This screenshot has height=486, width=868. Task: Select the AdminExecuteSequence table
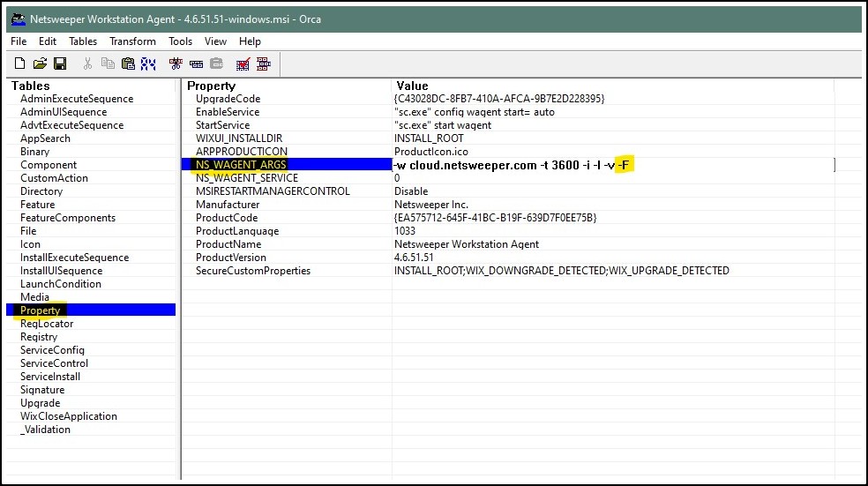click(77, 99)
